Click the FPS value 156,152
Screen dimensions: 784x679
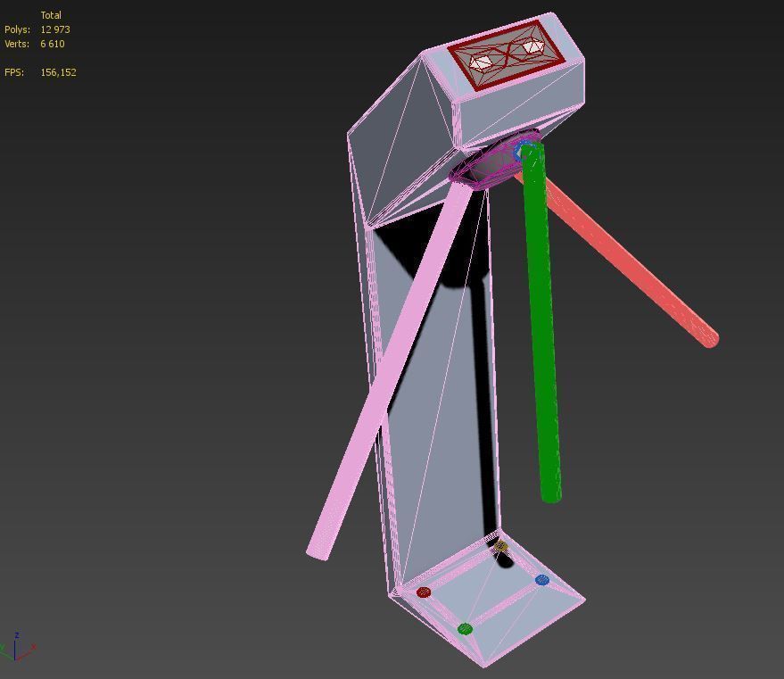pos(59,72)
